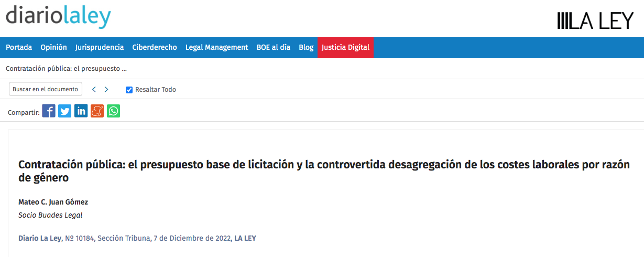Share article on LinkedIn
Screen dimensions: 644x257
(81, 111)
